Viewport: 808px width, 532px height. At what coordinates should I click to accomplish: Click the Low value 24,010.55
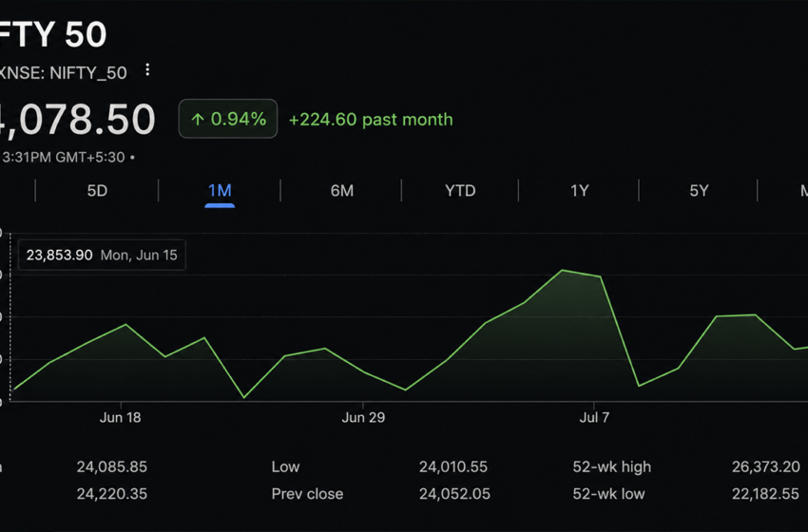452,466
